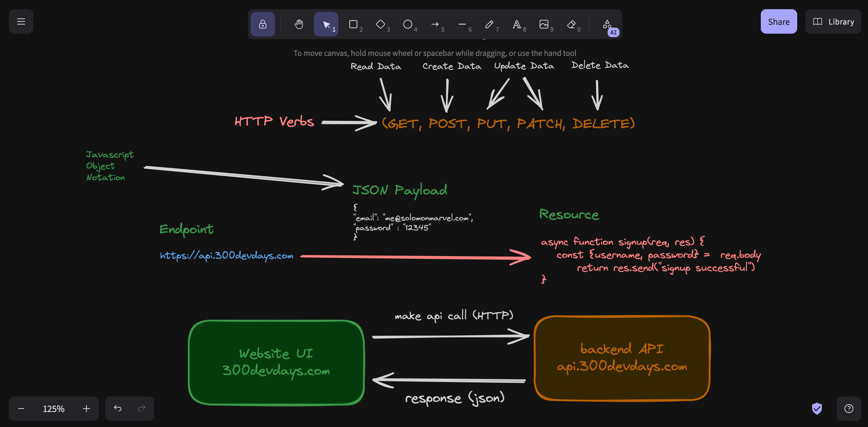Screen dimensions: 868x427
Task: Reset zoom by clicking 125%
Action: pos(53,408)
